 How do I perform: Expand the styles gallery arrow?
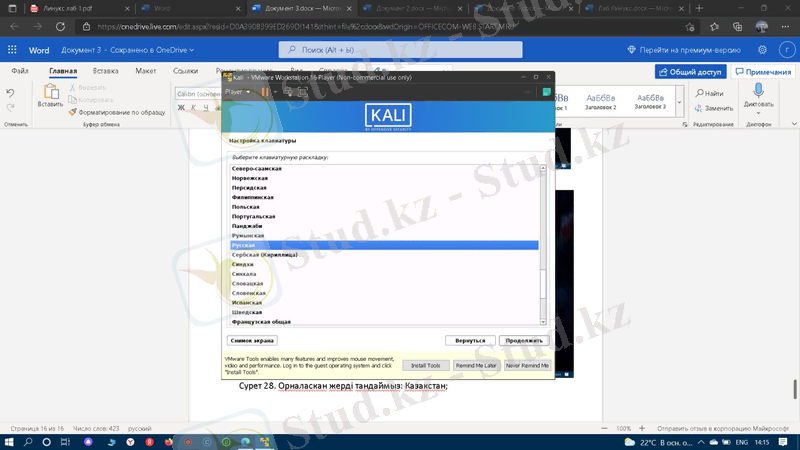point(679,101)
